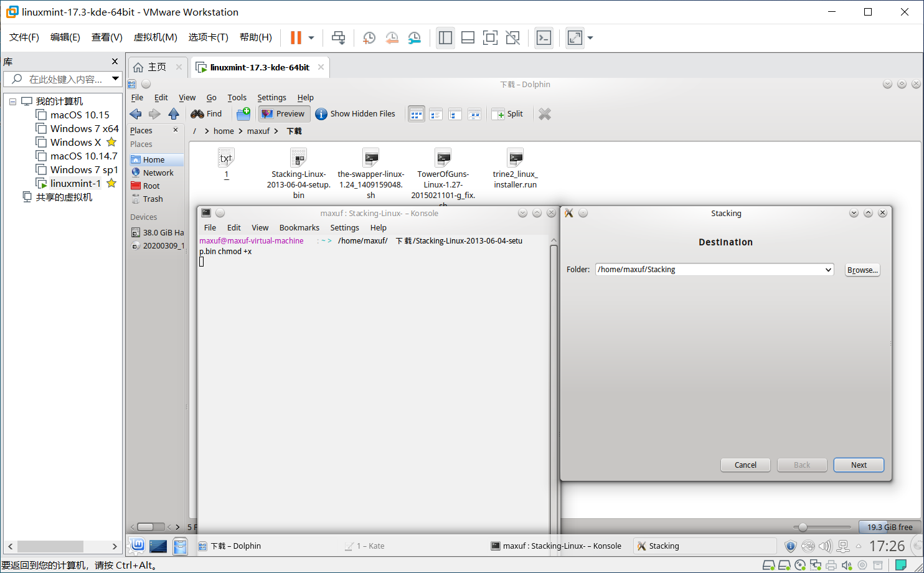924x573 pixels.
Task: Enter VMware full screen mode
Action: 490,38
